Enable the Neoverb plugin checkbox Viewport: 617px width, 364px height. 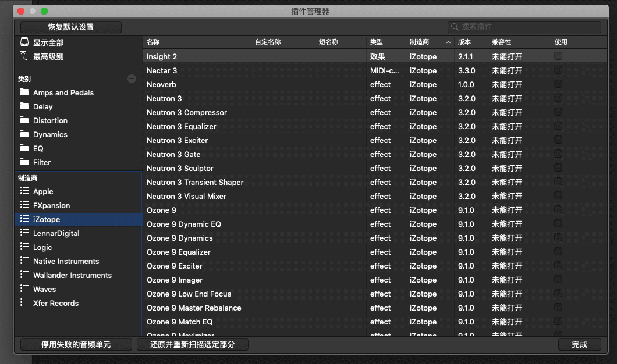tap(558, 84)
